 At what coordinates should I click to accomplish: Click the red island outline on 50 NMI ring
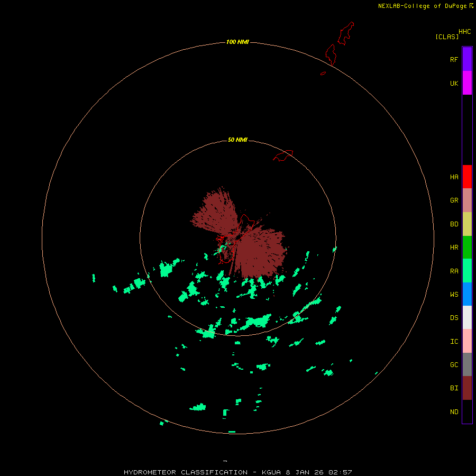pyautogui.click(x=283, y=155)
